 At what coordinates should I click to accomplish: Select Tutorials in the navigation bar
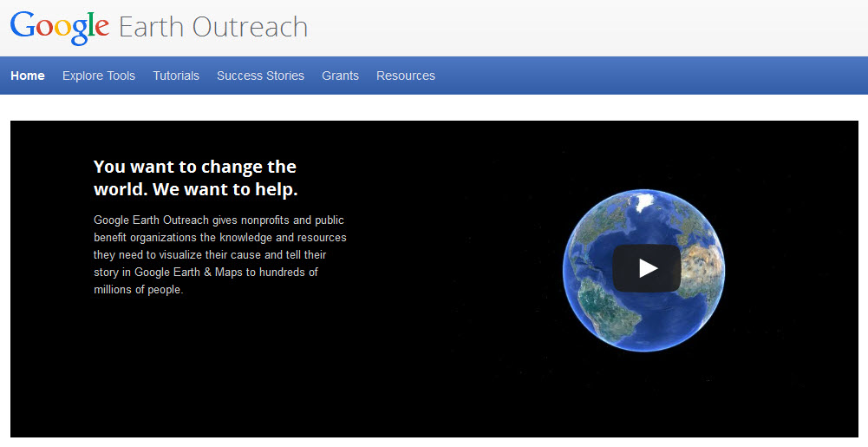tap(176, 76)
